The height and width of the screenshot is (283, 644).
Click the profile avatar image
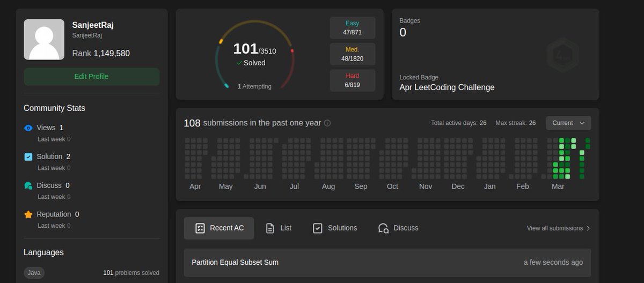[x=44, y=40]
